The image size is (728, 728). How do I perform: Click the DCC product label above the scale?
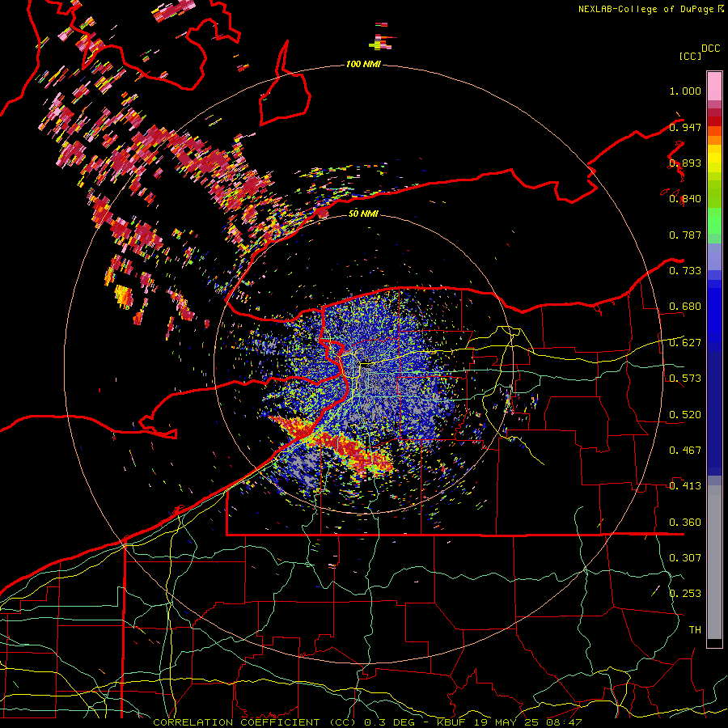pos(710,49)
